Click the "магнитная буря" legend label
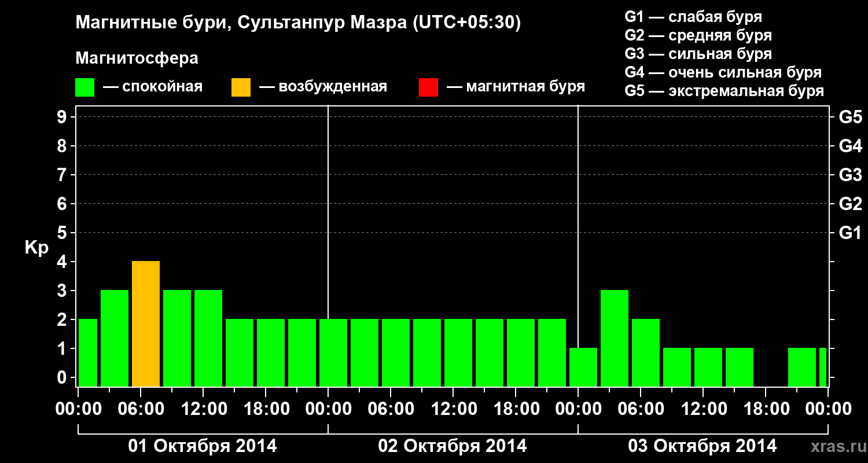The width and height of the screenshot is (868, 463). [x=525, y=87]
